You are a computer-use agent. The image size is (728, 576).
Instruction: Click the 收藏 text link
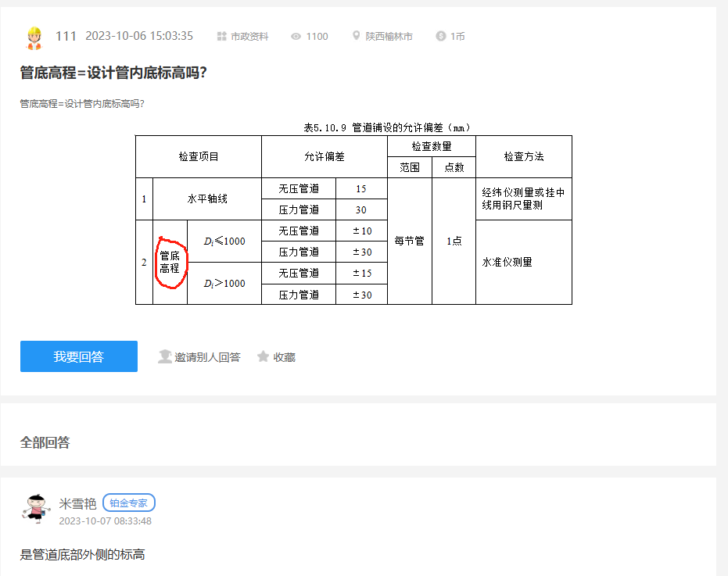[284, 357]
